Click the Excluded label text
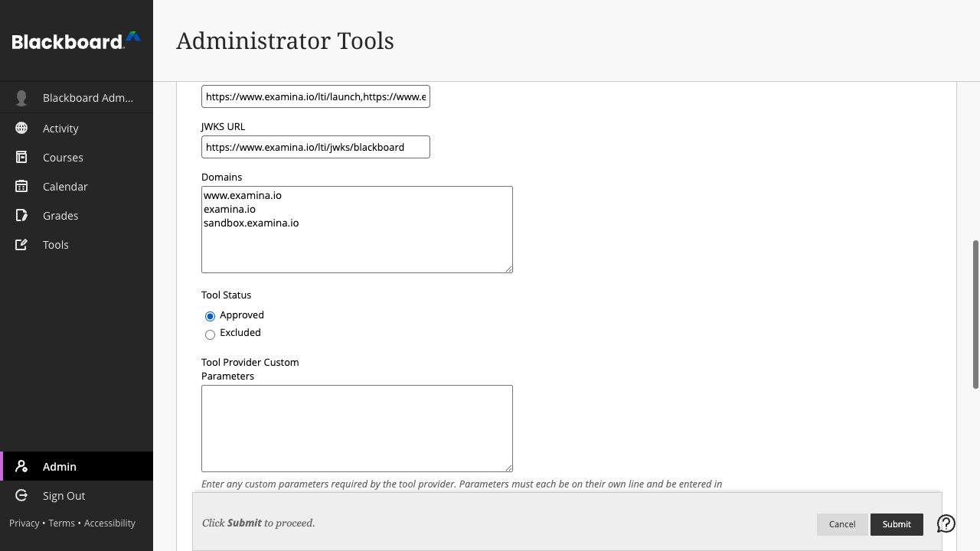 240,332
